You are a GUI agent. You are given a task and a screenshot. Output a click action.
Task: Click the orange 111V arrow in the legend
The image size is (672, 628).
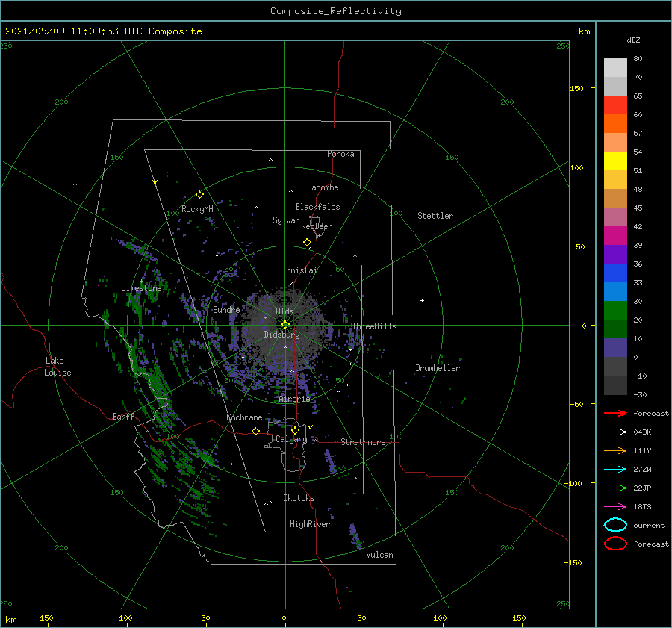[x=615, y=450]
